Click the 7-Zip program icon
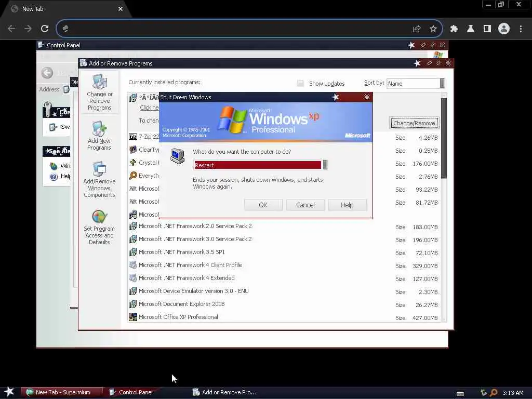The image size is (532, 399). pyautogui.click(x=132, y=137)
